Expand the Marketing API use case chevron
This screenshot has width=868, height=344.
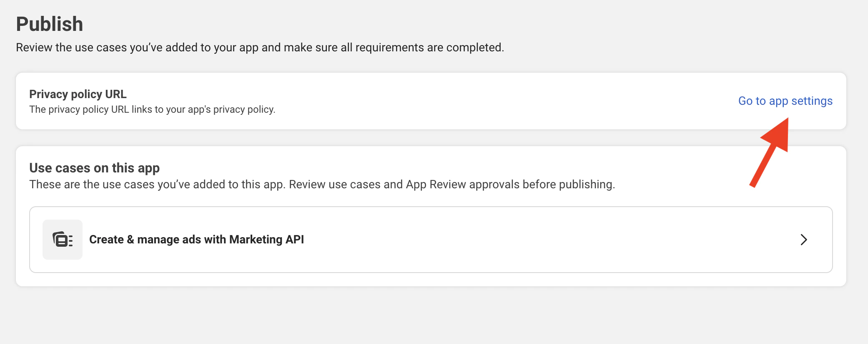point(804,240)
